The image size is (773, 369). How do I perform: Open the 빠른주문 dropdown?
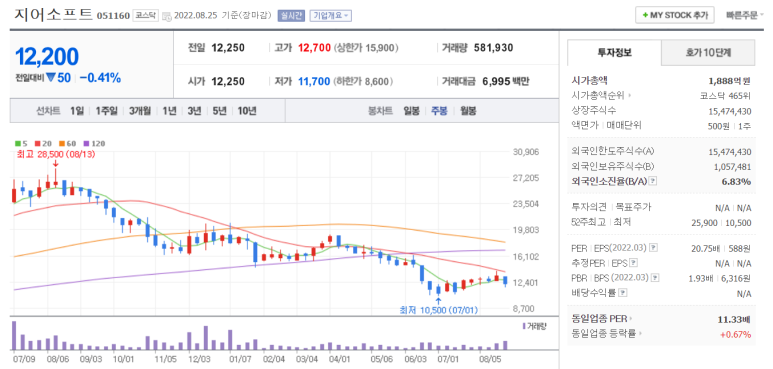745,15
